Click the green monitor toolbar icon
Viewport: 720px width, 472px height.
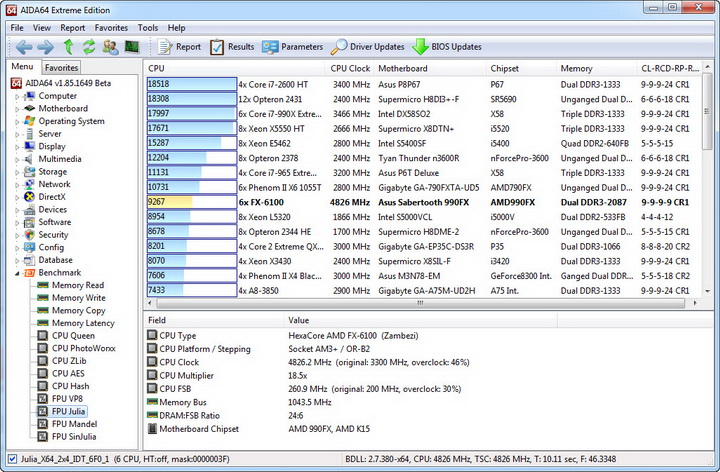[x=132, y=47]
